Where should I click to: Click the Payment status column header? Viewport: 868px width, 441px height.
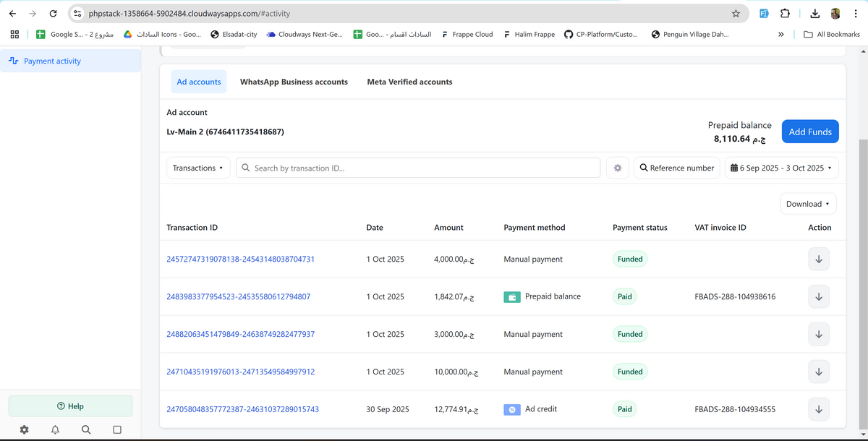click(640, 227)
